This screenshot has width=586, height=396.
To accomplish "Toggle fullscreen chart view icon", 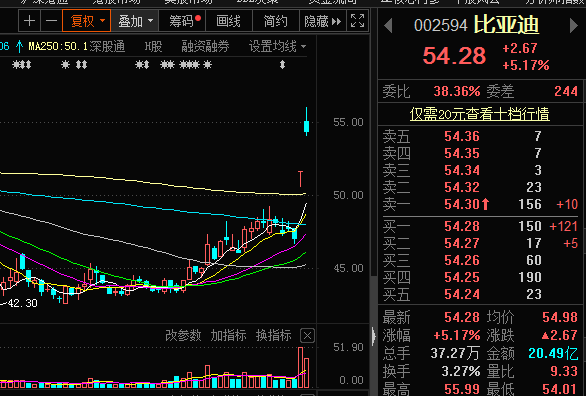I will click(x=358, y=21).
